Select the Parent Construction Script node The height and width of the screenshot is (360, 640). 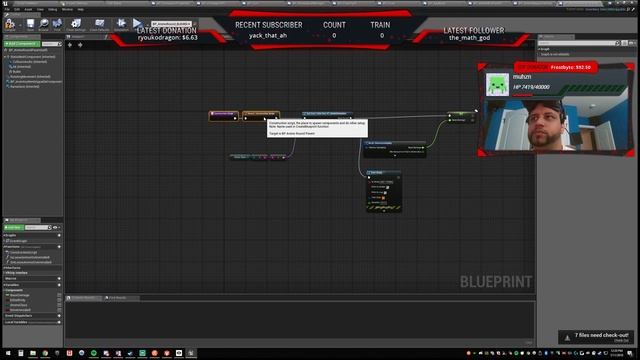(261, 116)
